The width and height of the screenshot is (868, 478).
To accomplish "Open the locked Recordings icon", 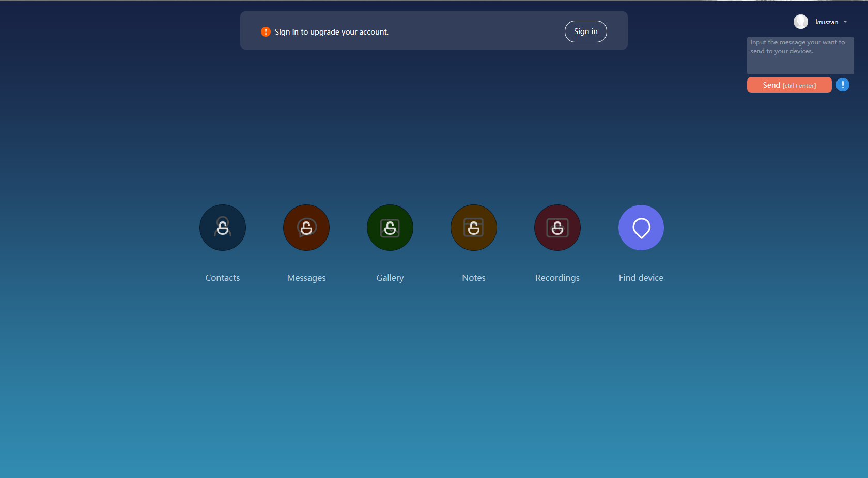I will pos(557,228).
